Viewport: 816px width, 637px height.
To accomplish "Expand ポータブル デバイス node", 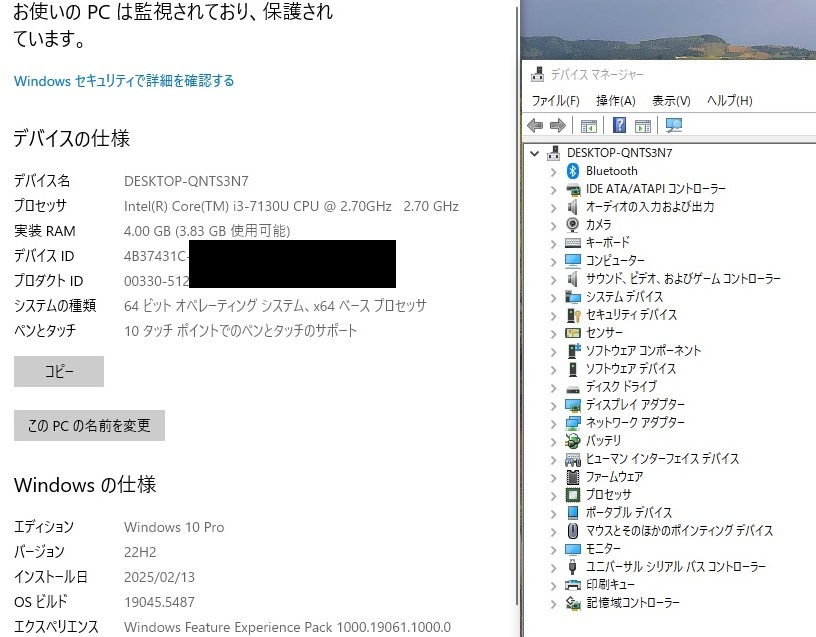I will pos(553,514).
